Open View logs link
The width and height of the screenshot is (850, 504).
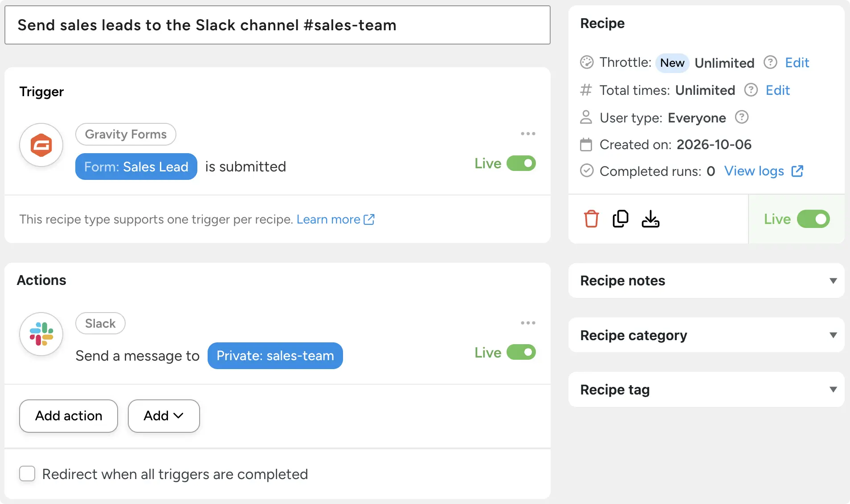pyautogui.click(x=754, y=171)
